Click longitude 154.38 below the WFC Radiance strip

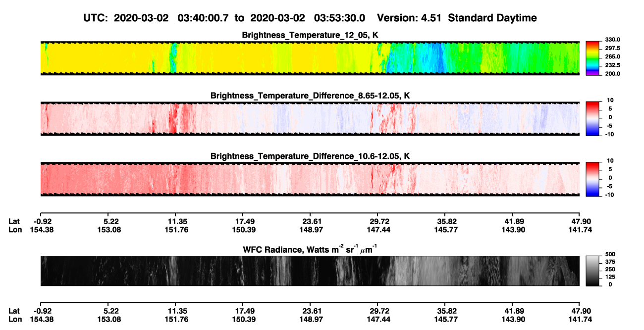pos(43,319)
